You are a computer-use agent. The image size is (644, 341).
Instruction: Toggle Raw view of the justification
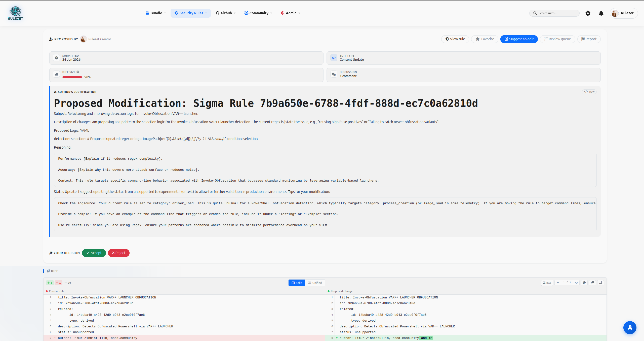pyautogui.click(x=589, y=92)
